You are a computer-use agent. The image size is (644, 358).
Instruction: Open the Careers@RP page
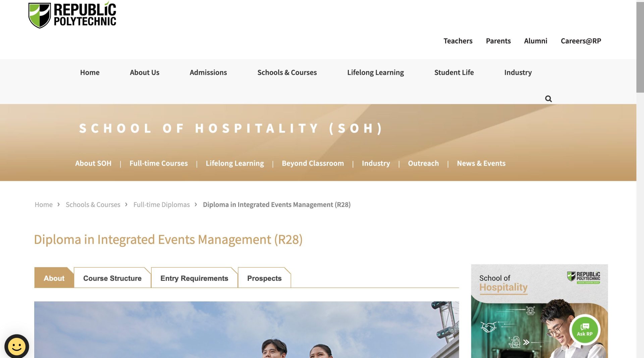click(x=581, y=41)
